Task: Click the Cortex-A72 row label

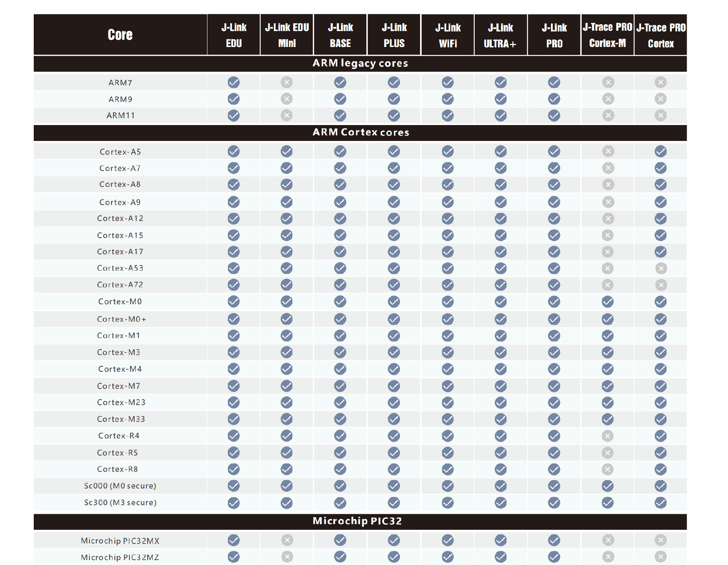Action: coord(120,285)
